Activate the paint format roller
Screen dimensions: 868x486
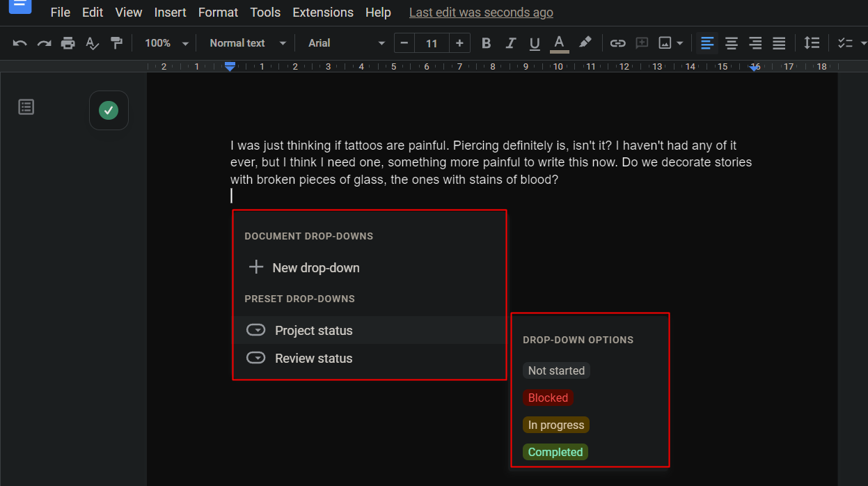coord(116,43)
